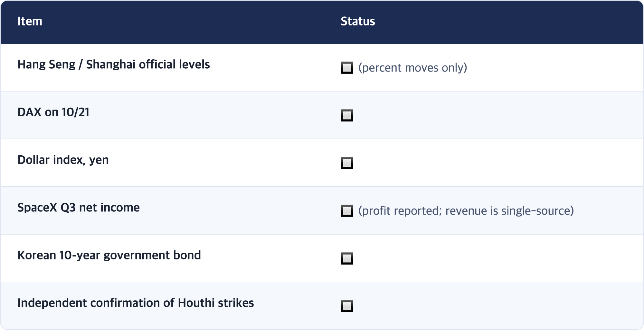Click the "Item" column header
644x330 pixels.
click(30, 21)
